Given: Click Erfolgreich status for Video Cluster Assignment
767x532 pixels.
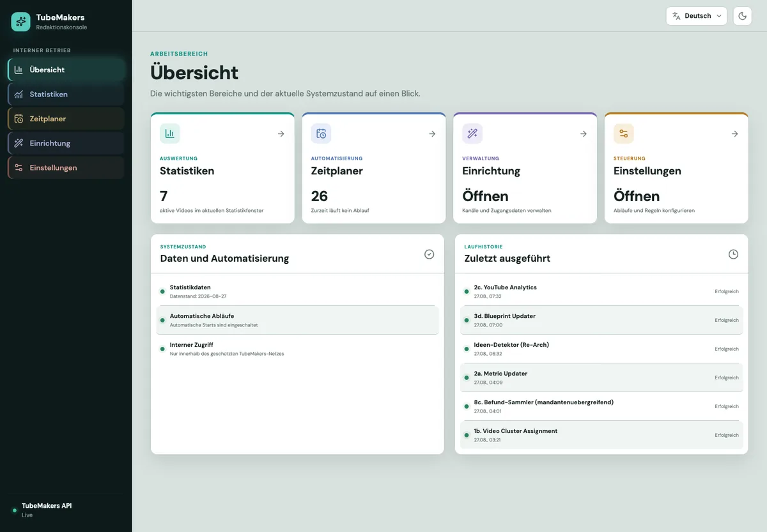Looking at the screenshot, I should tap(727, 435).
